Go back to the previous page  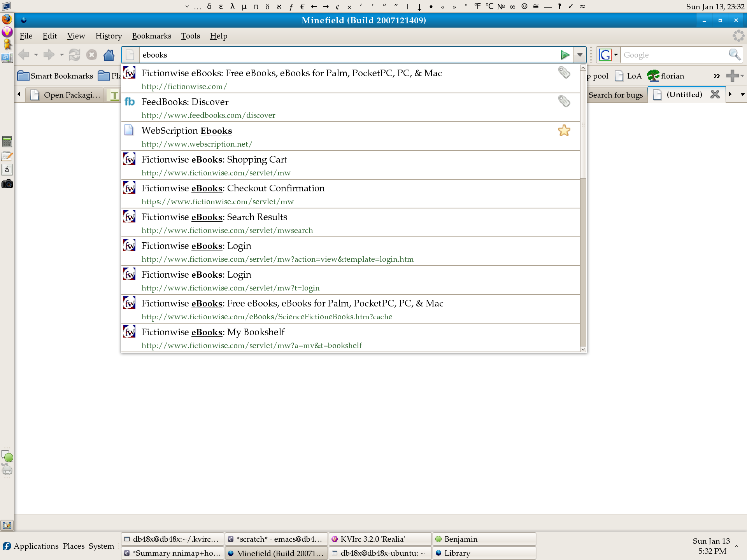[23, 55]
